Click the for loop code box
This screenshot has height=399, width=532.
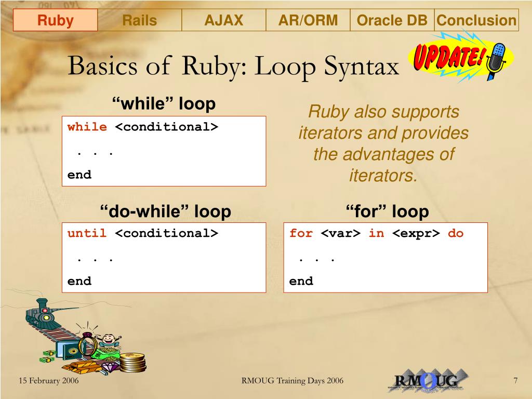click(x=385, y=257)
